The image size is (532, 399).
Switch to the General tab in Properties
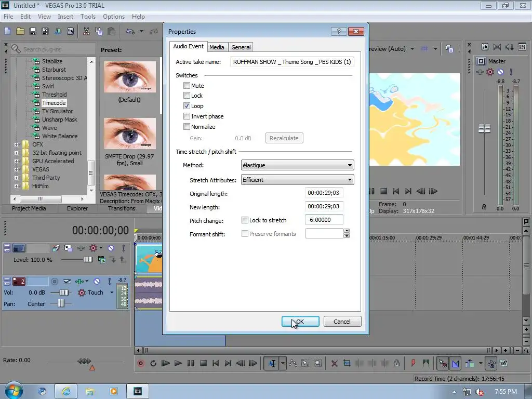pos(241,47)
